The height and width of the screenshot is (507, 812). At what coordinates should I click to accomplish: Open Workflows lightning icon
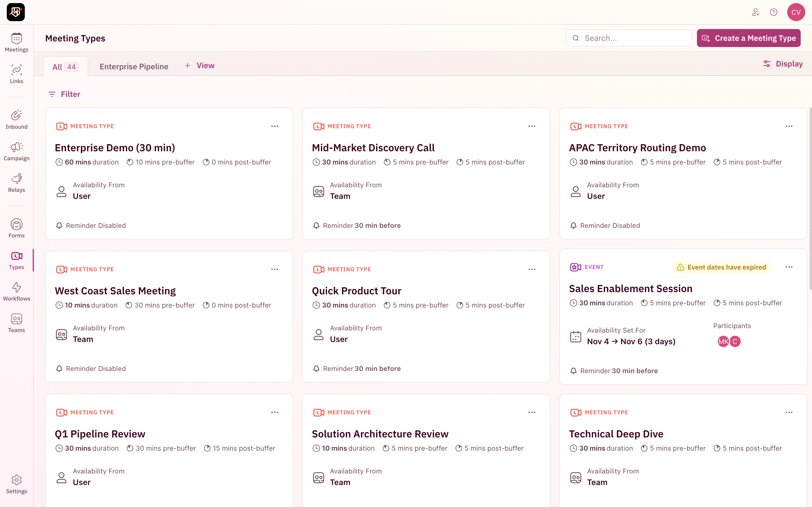pyautogui.click(x=16, y=292)
